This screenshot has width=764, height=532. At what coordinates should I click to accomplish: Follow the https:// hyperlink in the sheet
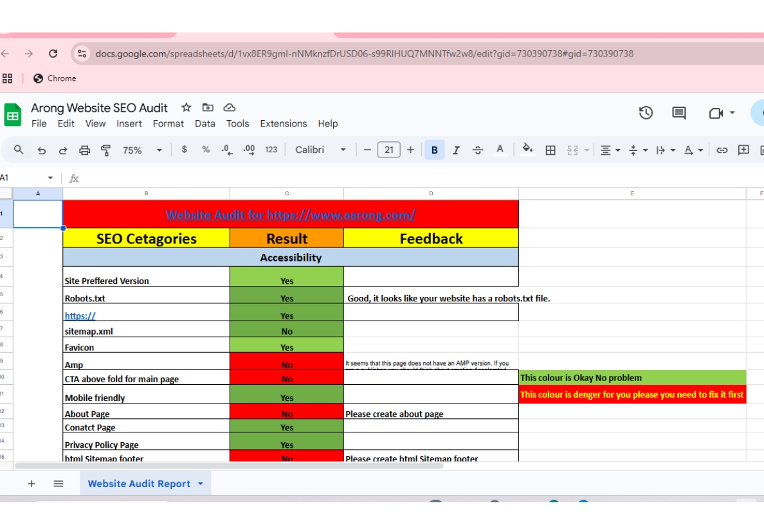(80, 315)
